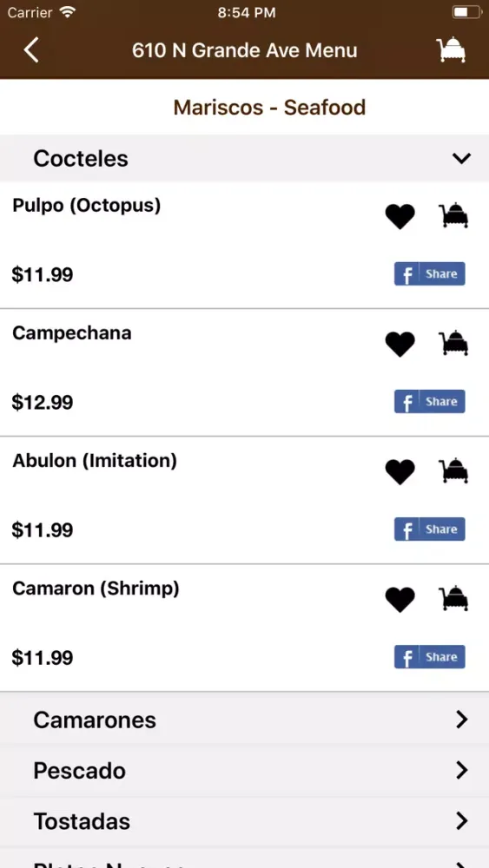Tap the Mariscos - Seafood heading

270,108
